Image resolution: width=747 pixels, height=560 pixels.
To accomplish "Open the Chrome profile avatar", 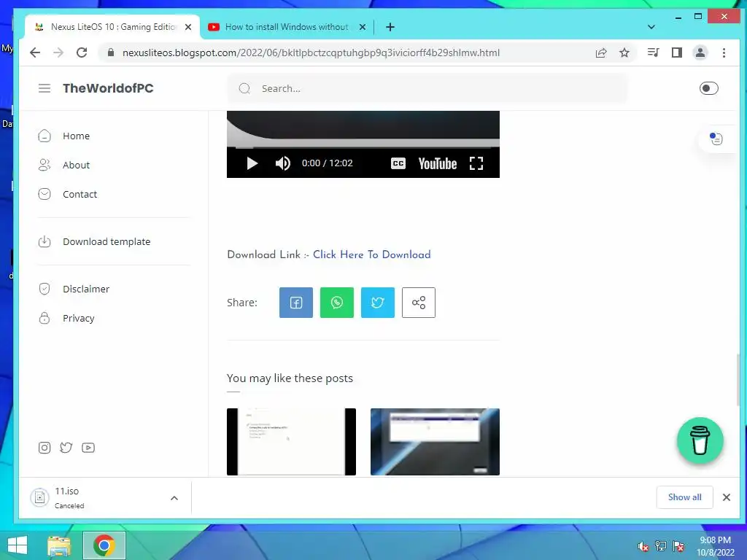I will coord(700,52).
